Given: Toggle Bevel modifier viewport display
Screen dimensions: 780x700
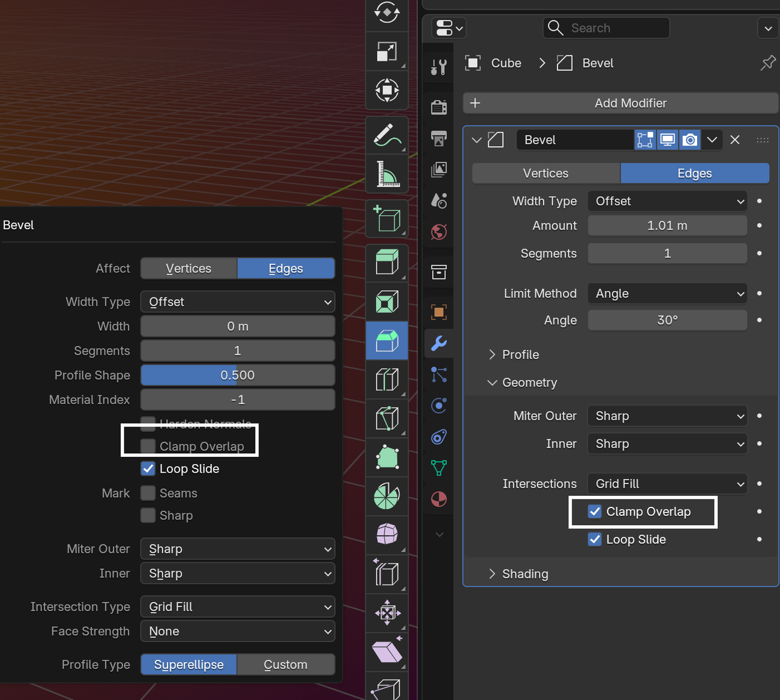Looking at the screenshot, I should pos(667,140).
